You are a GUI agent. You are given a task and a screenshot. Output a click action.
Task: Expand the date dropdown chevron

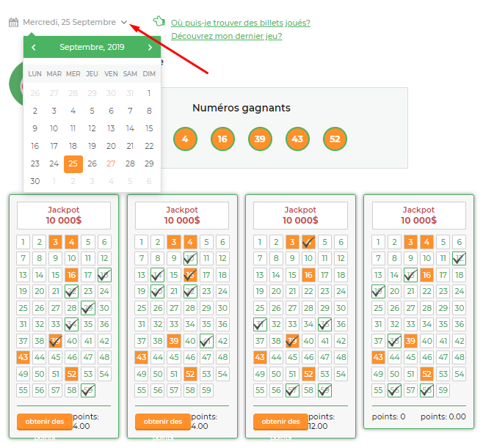tap(124, 22)
